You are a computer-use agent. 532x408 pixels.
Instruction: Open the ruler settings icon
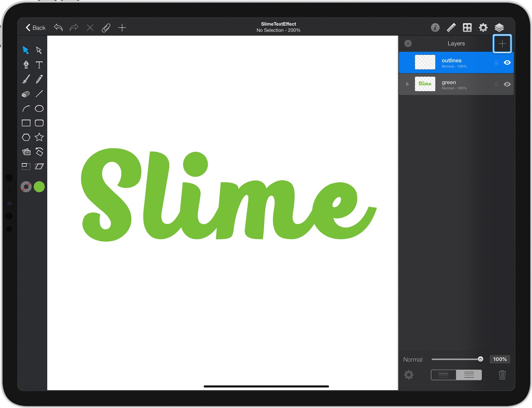pos(451,28)
